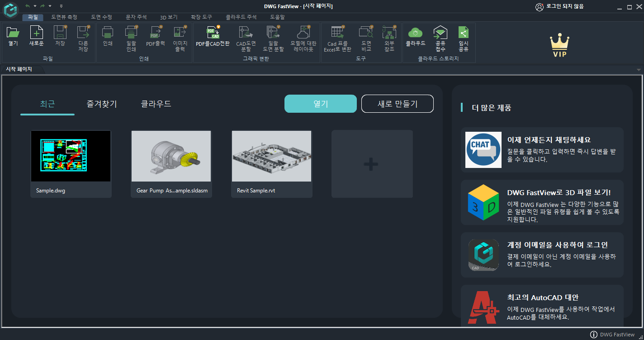
Task: Click the 인쇄 print icon
Action: tap(108, 32)
